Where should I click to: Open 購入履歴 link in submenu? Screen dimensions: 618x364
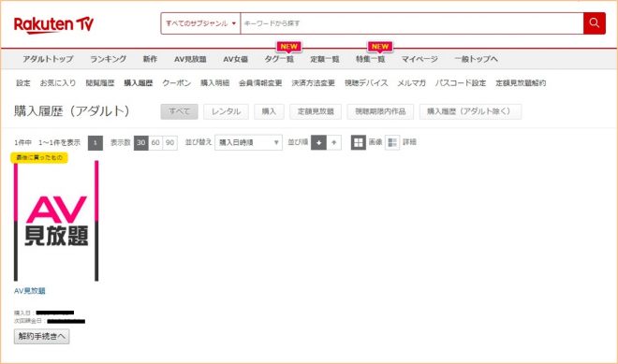pos(139,83)
